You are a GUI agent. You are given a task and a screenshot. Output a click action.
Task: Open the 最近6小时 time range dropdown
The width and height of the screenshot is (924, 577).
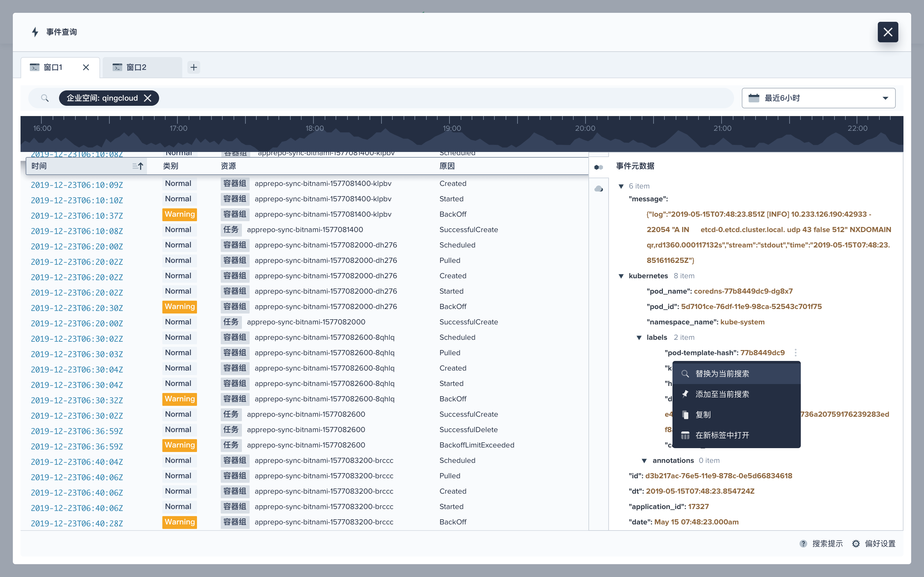(886, 98)
